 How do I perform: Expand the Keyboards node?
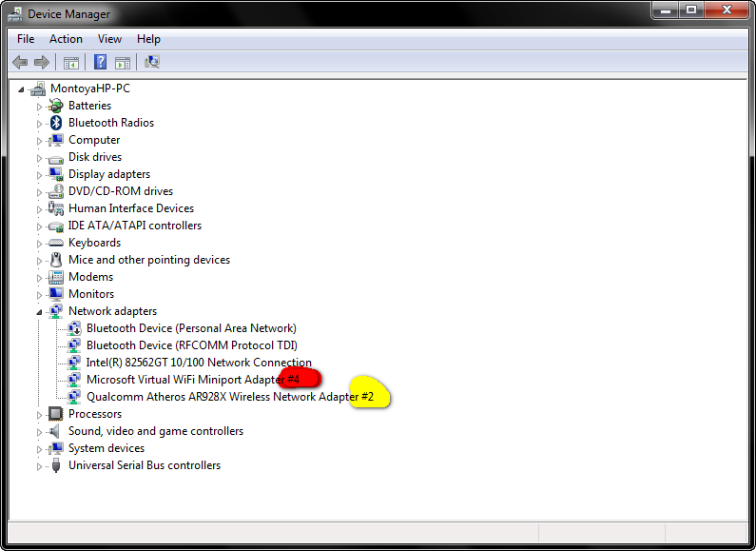click(39, 244)
